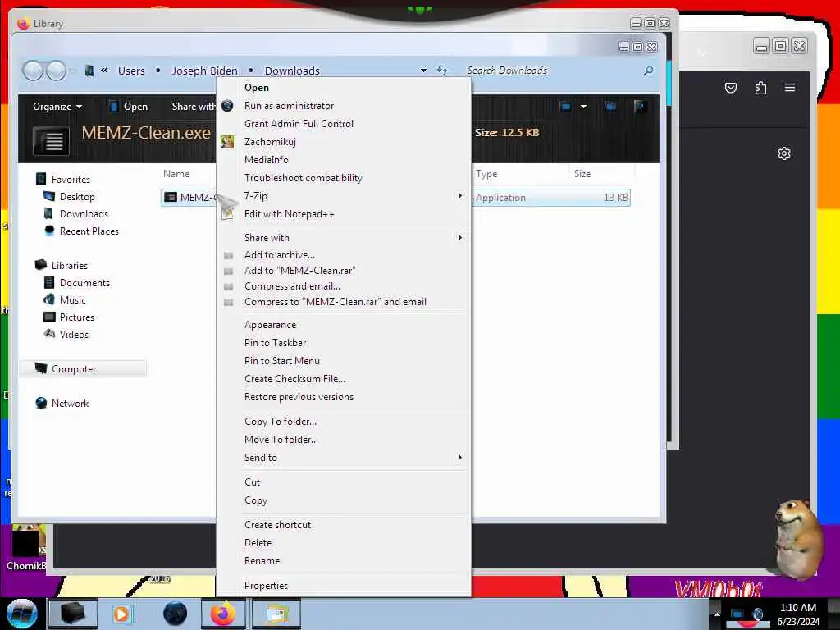Viewport: 840px width, 630px height.
Task: Click the Zachomikuj context menu entry
Action: tap(269, 142)
